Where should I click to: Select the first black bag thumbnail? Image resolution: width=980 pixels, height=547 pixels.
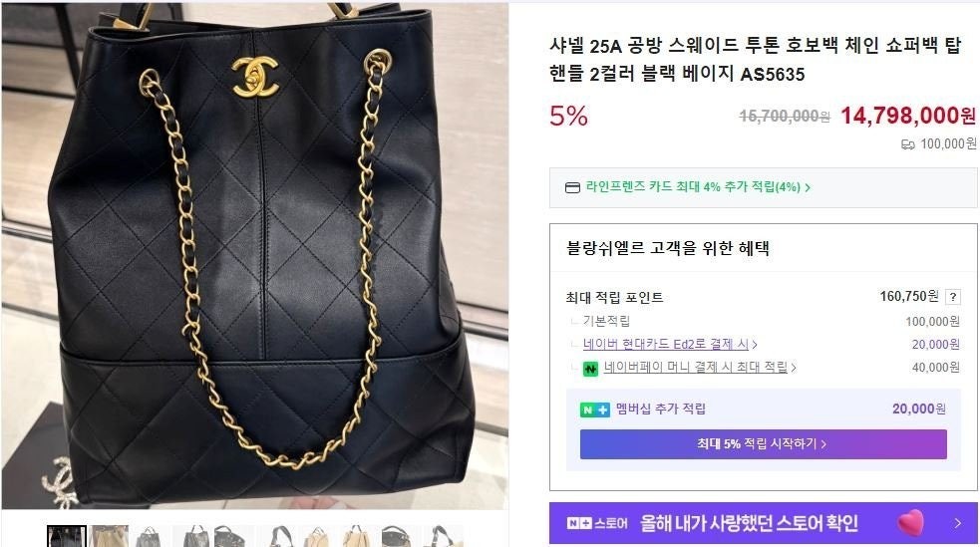point(67,536)
